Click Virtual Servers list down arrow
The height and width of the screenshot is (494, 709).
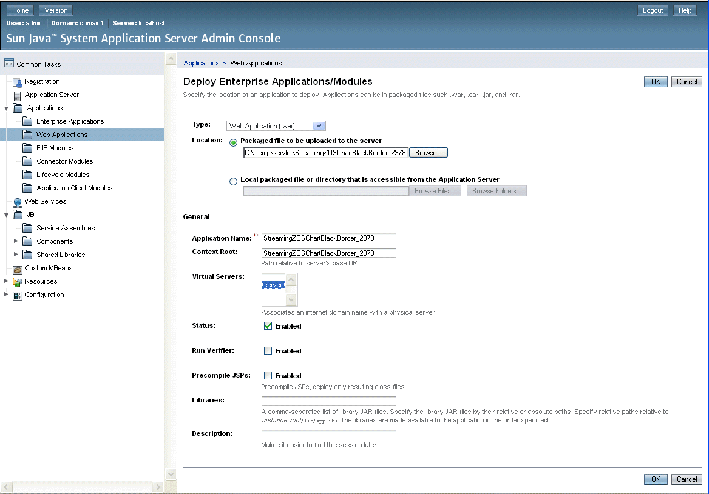point(291,300)
